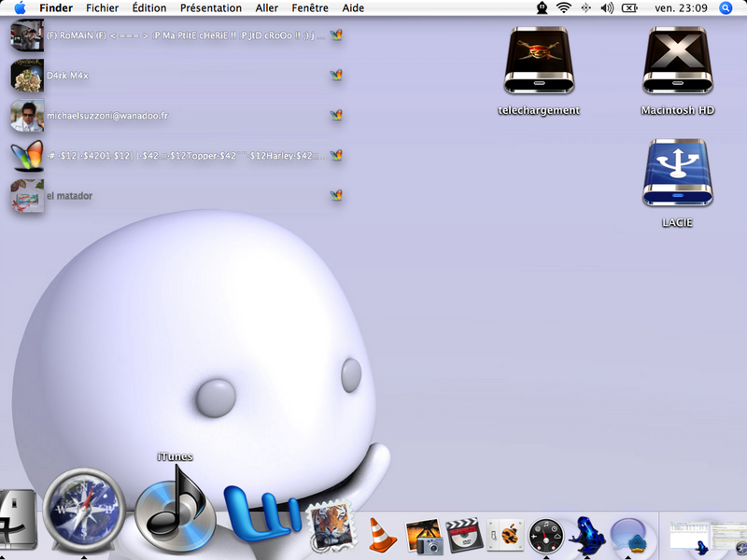Open System Preferences light switch dock icon
The width and height of the screenshot is (747, 560).
pyautogui.click(x=505, y=535)
